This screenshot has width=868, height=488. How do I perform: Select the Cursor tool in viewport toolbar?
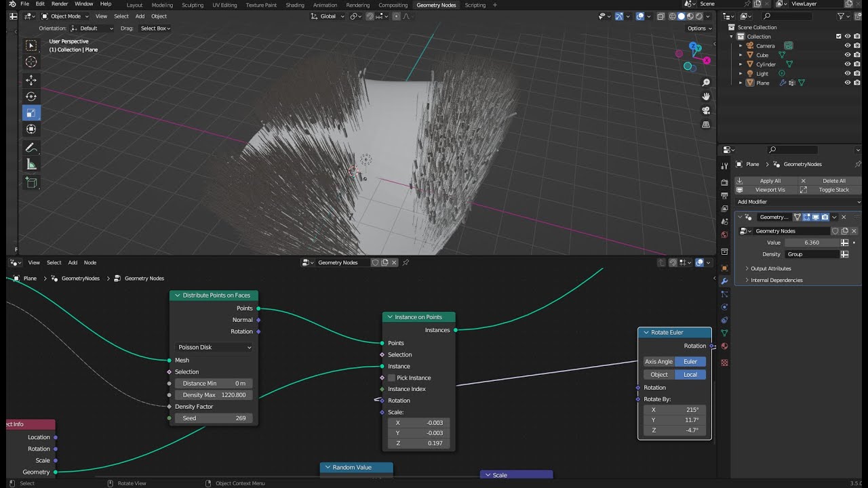coord(31,62)
